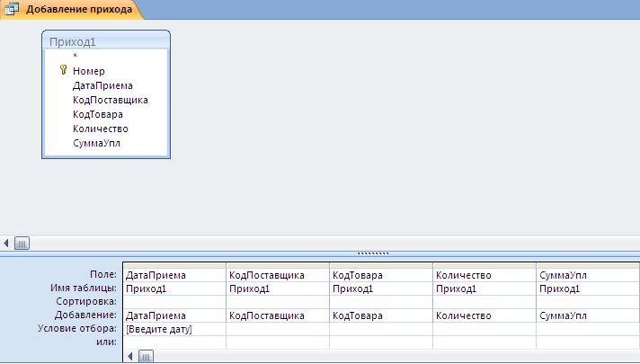Image resolution: width=640 pixels, height=364 pixels.
Task: Click the Приход1 table title bar
Action: click(x=106, y=41)
